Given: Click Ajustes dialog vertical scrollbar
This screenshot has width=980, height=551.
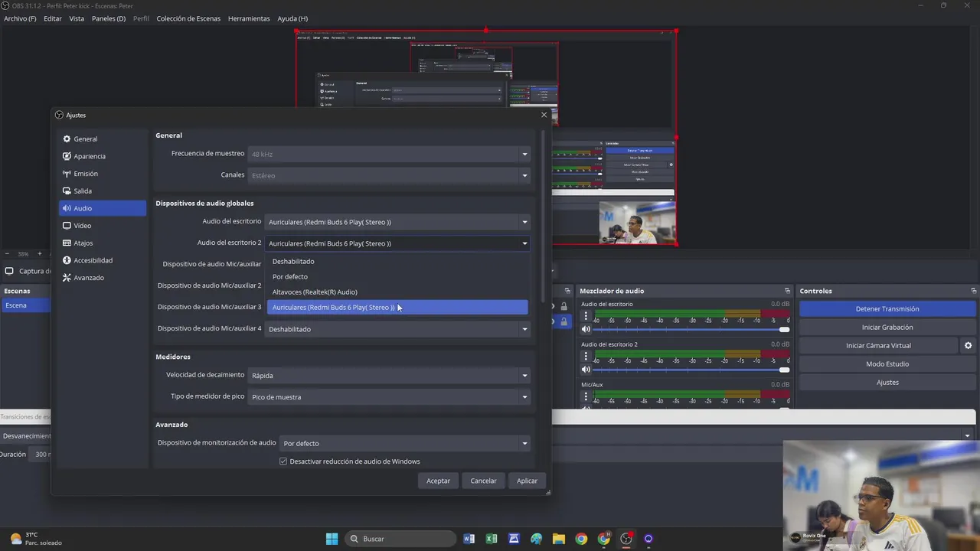Looking at the screenshot, I should point(544,215).
